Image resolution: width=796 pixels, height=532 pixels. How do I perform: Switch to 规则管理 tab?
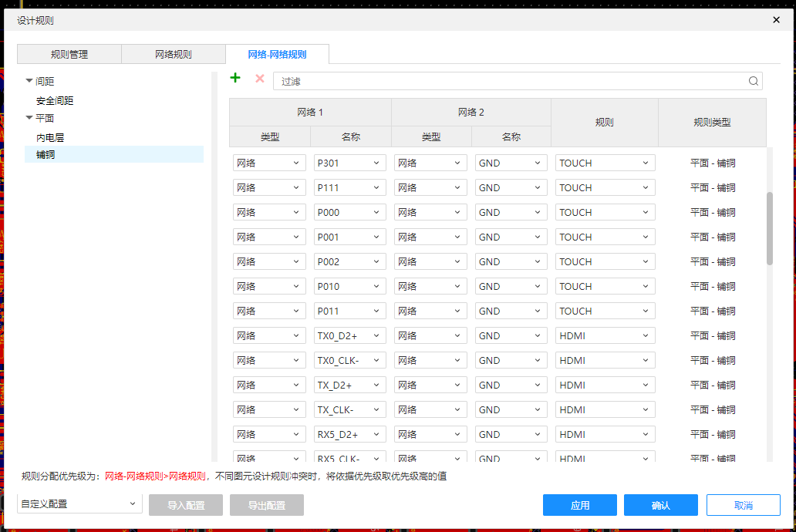[x=69, y=54]
